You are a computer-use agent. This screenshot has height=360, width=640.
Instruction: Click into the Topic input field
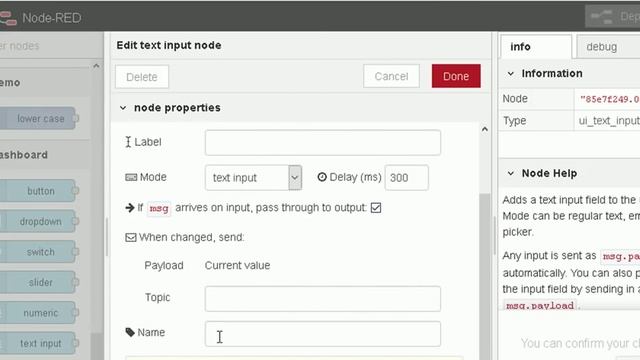coord(323,298)
